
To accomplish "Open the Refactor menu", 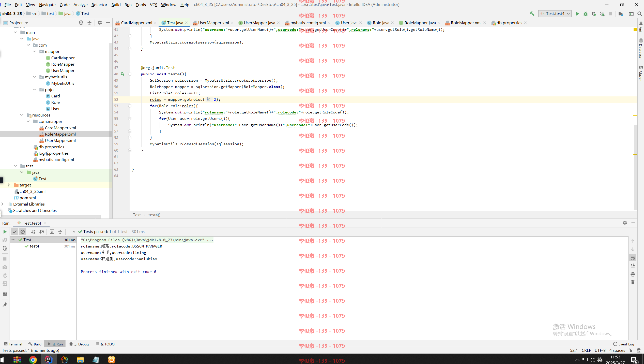I will click(x=99, y=5).
